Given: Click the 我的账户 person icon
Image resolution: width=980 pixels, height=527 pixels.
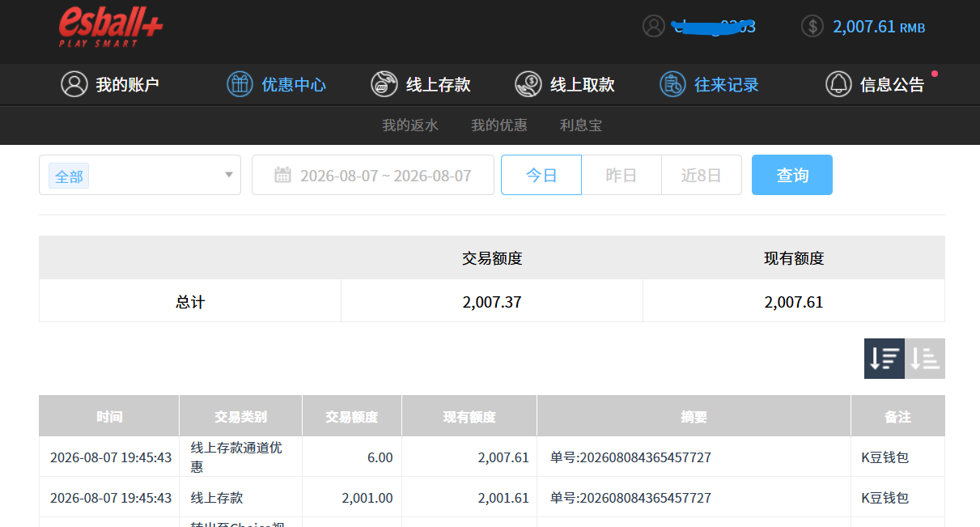Looking at the screenshot, I should [x=74, y=84].
